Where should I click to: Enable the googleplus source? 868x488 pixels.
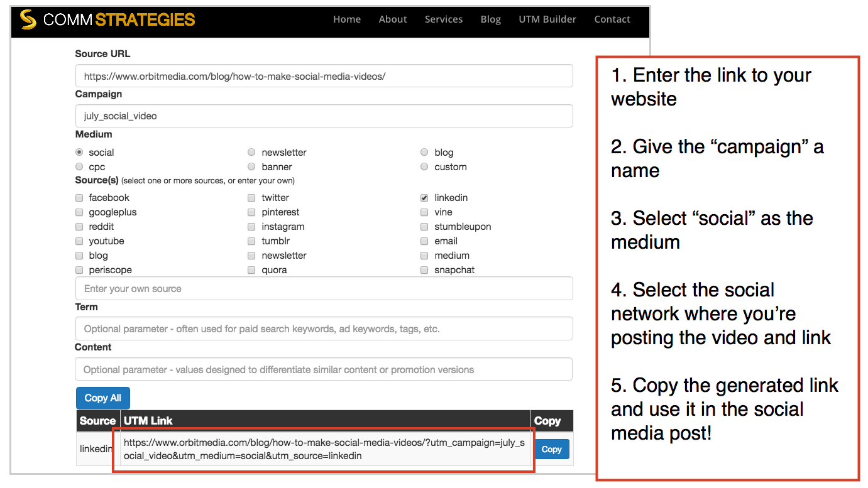coord(79,212)
